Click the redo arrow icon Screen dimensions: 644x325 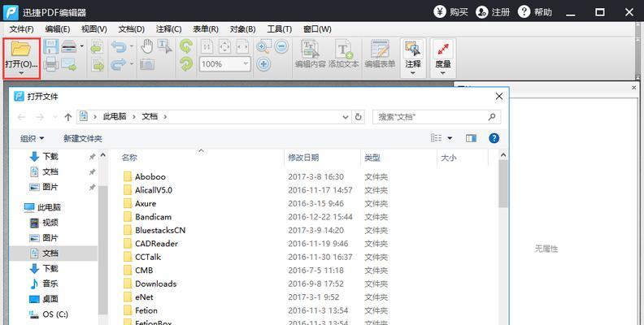click(x=119, y=64)
